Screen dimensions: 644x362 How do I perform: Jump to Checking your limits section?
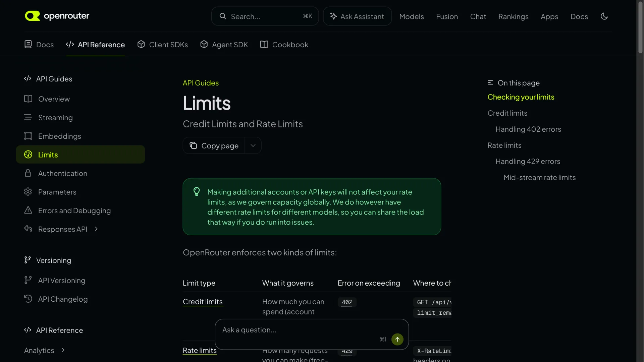coord(521,97)
